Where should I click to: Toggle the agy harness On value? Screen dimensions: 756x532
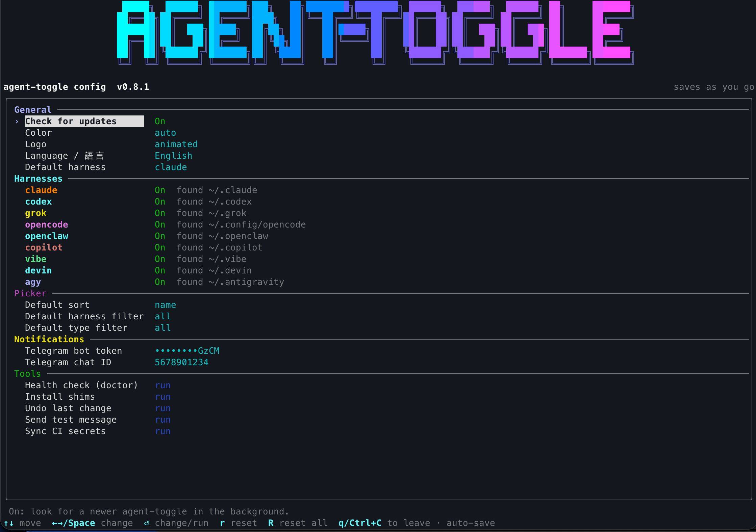(x=160, y=282)
